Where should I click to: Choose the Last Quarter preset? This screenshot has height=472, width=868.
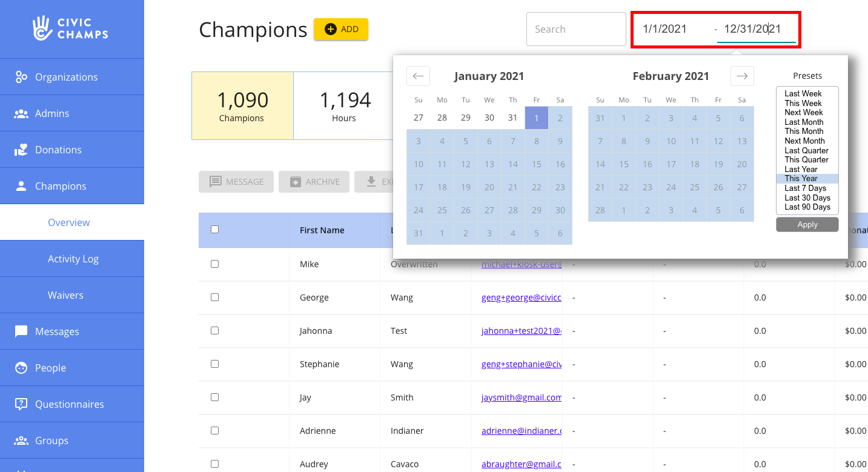point(806,150)
